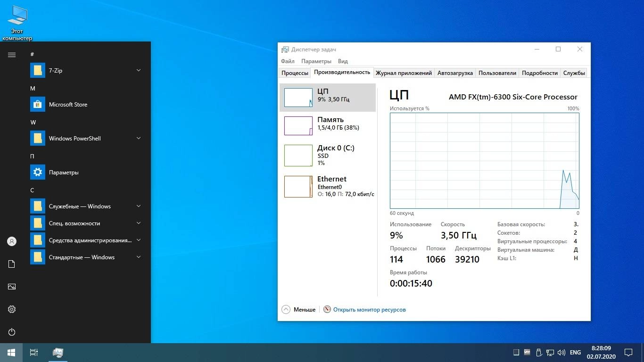644x362 pixels.
Task: Click the Windows Start button on taskbar
Action: [11, 353]
